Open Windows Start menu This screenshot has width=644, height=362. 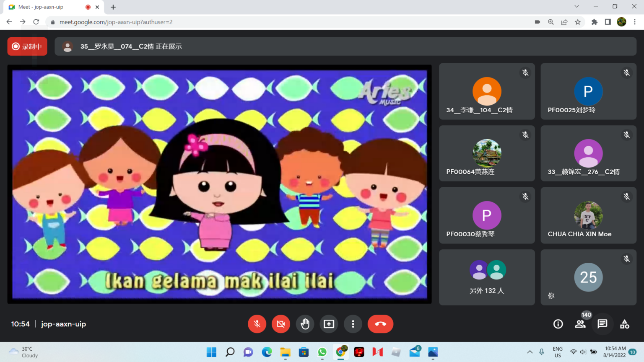(211, 352)
